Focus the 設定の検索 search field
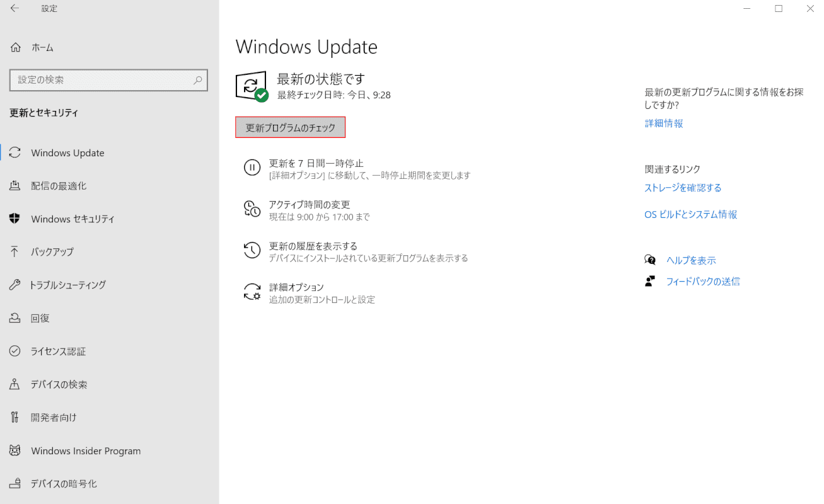The width and height of the screenshot is (824, 504). tap(108, 80)
